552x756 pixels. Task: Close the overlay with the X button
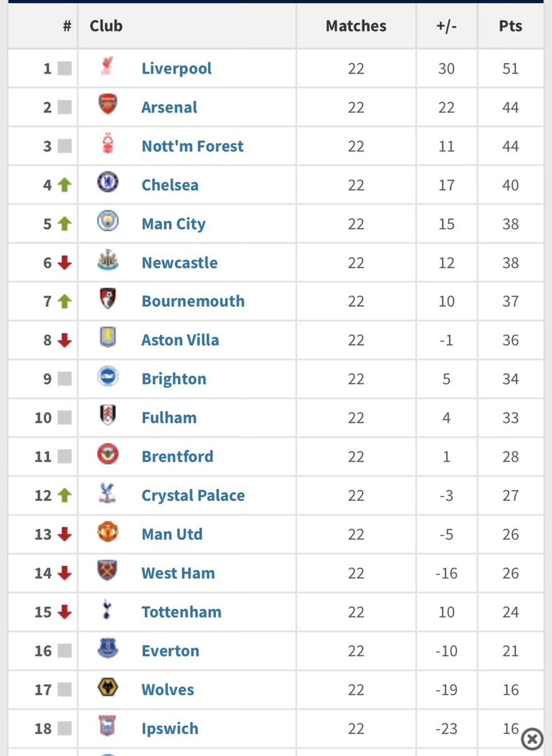coord(532,738)
